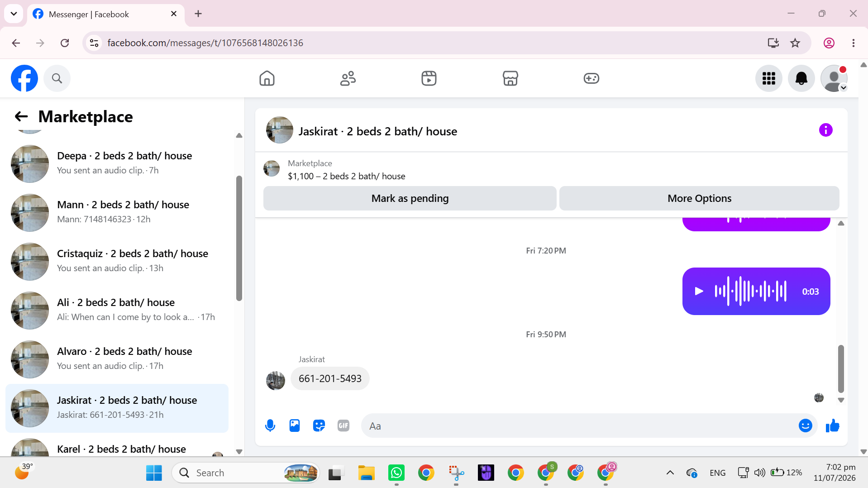The image size is (868, 488).
Task: Open the Alvaro conversation
Action: (x=117, y=359)
